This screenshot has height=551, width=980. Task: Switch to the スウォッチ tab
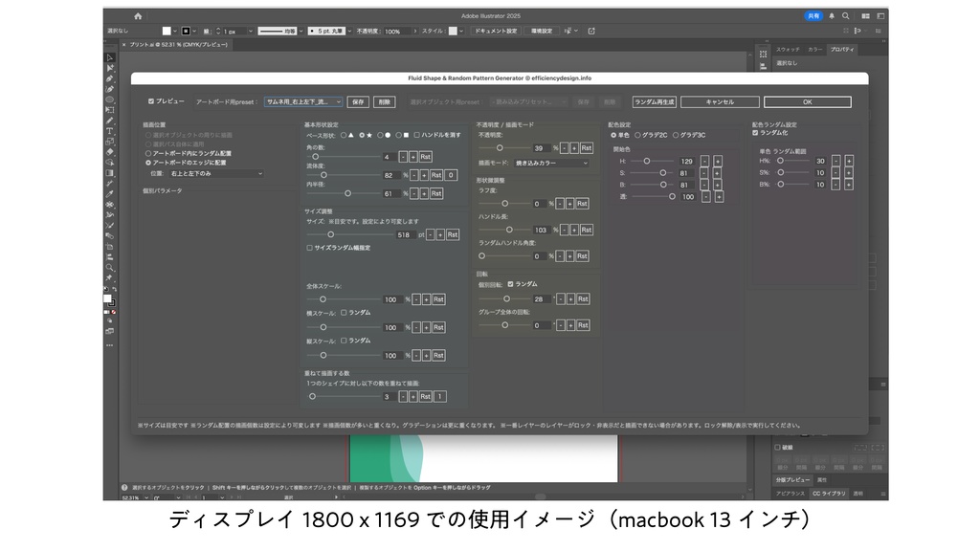click(x=789, y=49)
